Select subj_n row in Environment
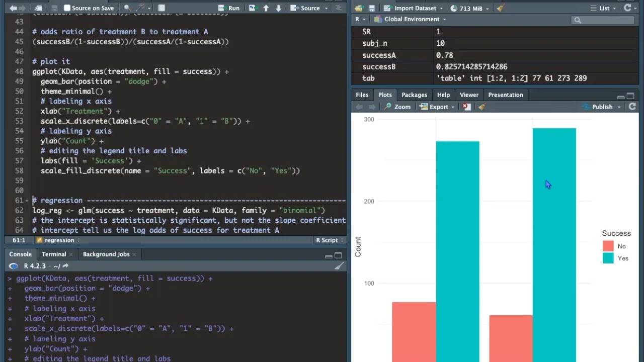Viewport: 644px width, 362px height. (x=495, y=44)
